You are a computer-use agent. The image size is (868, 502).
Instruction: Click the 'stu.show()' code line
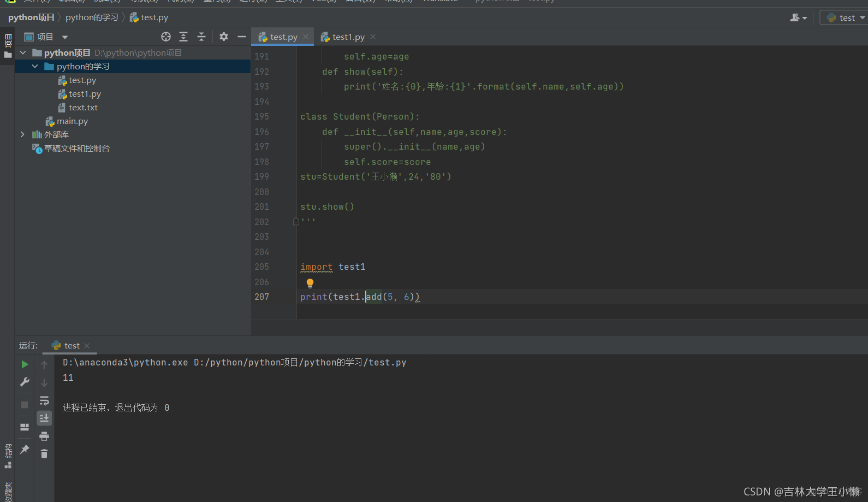tap(328, 206)
